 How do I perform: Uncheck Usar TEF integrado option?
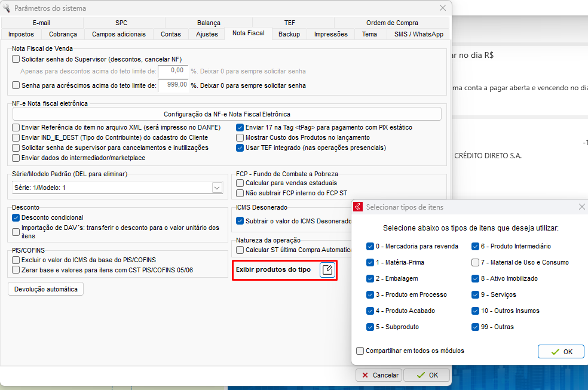(x=240, y=148)
